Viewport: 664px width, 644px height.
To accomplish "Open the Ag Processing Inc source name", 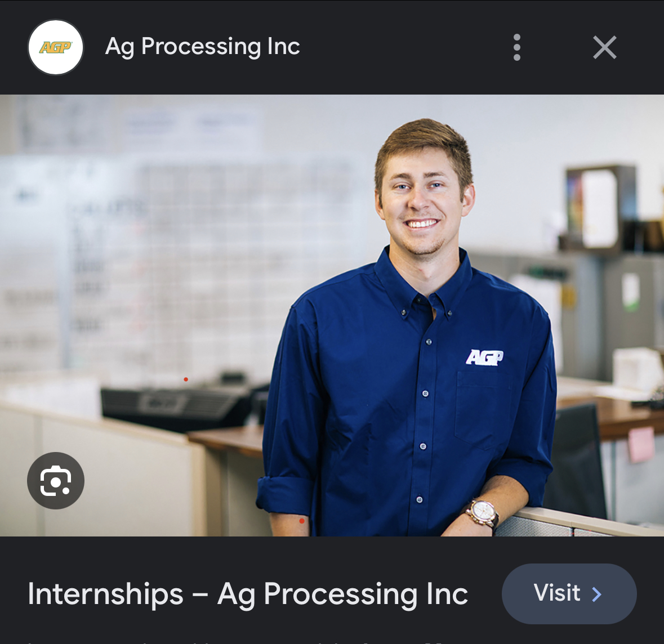I will [x=202, y=46].
